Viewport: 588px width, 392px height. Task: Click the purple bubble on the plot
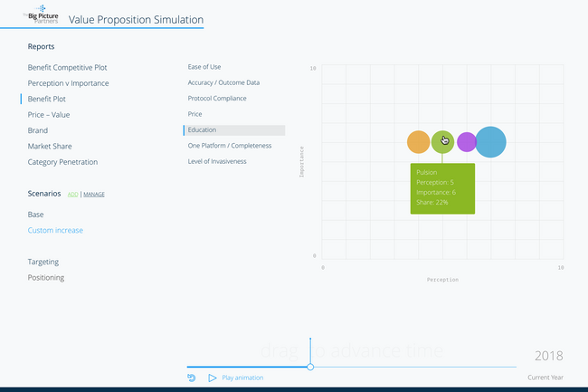point(466,142)
